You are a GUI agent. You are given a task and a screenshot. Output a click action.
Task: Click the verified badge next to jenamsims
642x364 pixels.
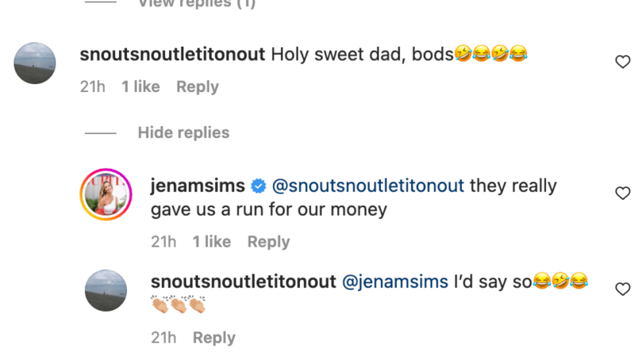click(x=258, y=186)
